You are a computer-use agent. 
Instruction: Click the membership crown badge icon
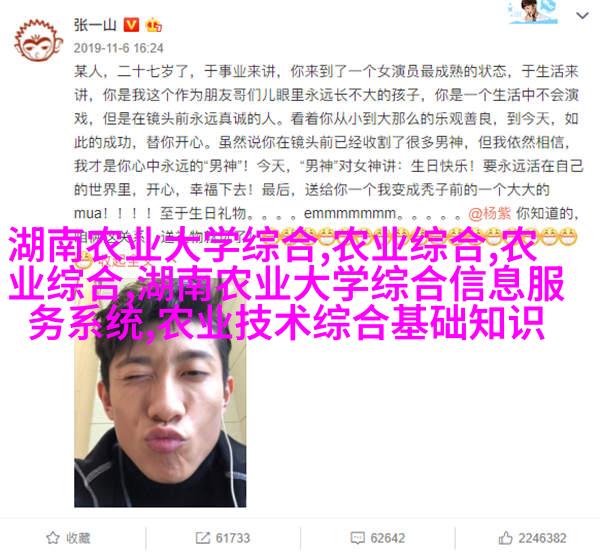[153, 25]
